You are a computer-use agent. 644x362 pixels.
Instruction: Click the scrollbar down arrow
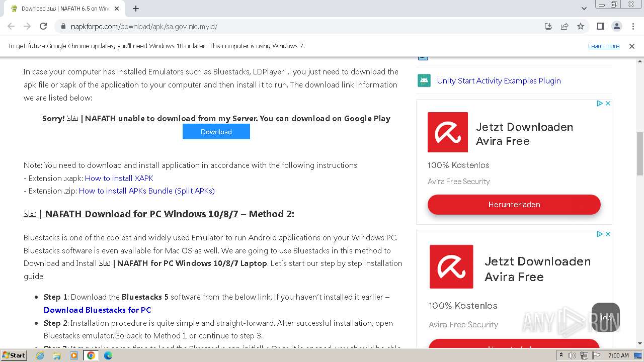click(x=640, y=343)
